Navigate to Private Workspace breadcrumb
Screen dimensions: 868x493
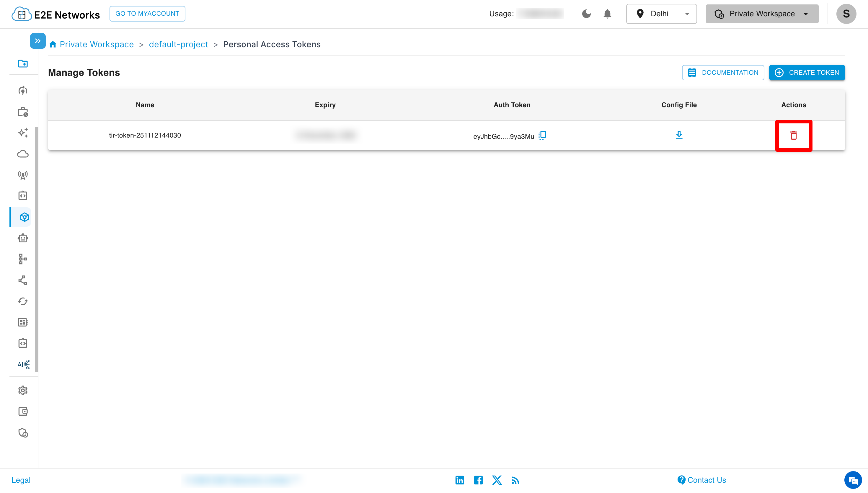[97, 44]
